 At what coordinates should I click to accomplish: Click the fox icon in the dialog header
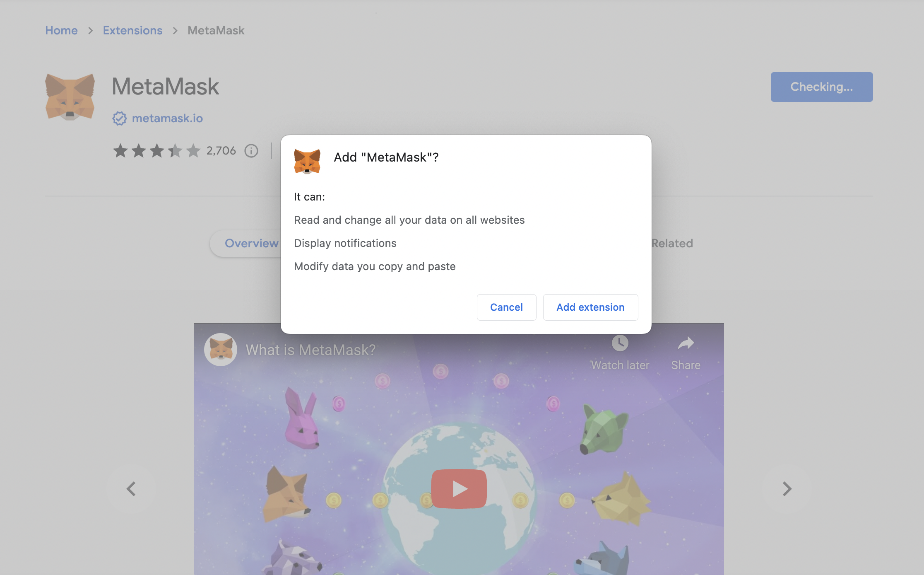pos(308,161)
